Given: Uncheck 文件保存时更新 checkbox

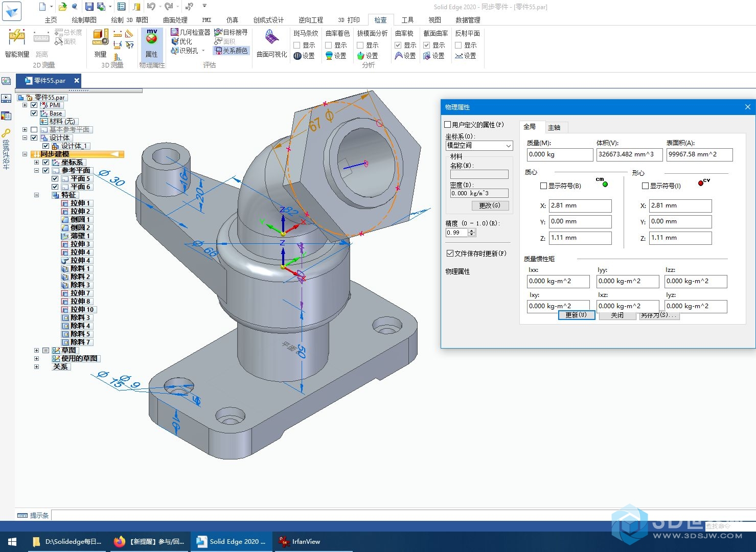Looking at the screenshot, I should (x=450, y=253).
